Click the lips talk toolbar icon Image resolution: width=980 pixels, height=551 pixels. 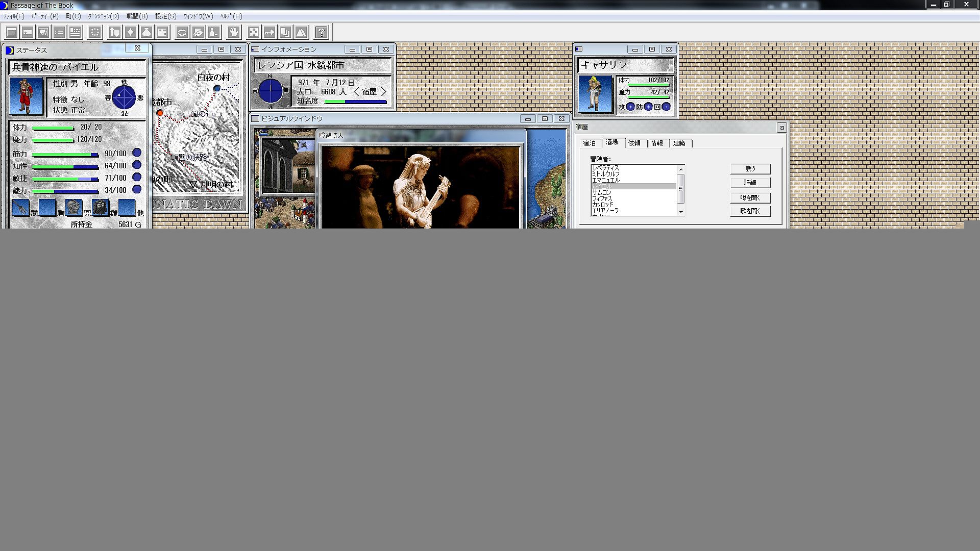(x=182, y=33)
